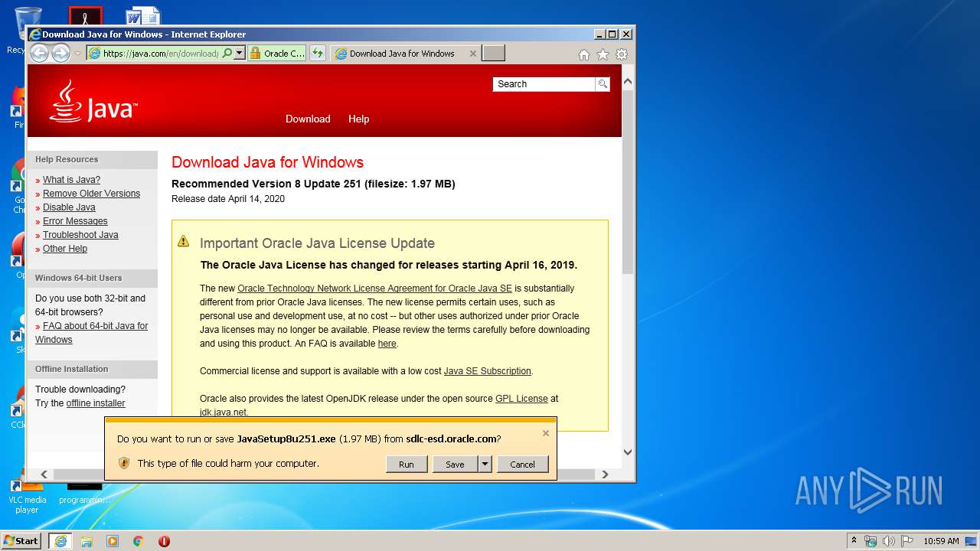
Task: Click the Refresh page icon
Action: click(x=318, y=54)
